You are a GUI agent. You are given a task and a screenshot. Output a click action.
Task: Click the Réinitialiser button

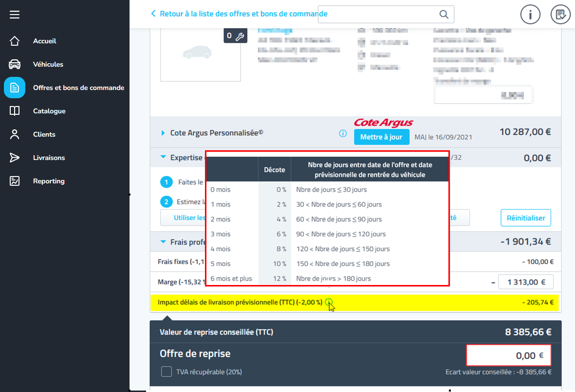tap(526, 218)
